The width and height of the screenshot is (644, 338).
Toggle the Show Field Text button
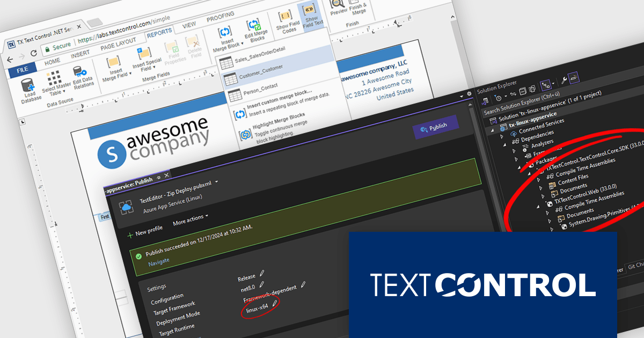coord(311,17)
